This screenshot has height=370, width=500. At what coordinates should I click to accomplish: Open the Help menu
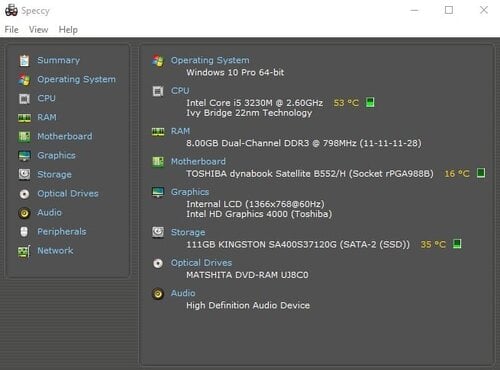click(x=68, y=30)
